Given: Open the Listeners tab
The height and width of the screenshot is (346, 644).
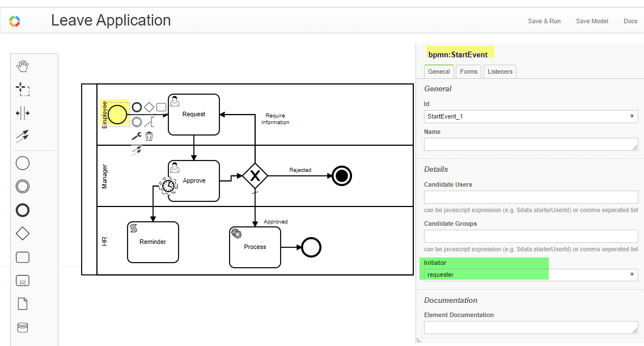Looking at the screenshot, I should click(499, 71).
